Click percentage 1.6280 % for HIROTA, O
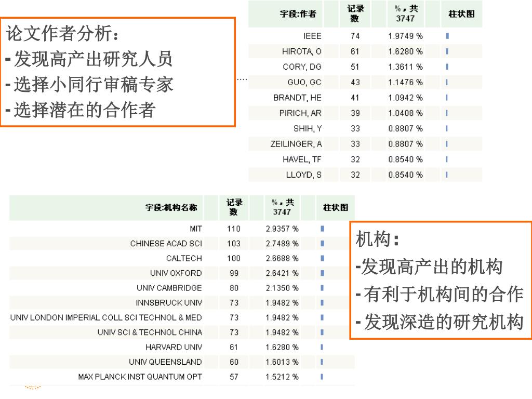 405,51
